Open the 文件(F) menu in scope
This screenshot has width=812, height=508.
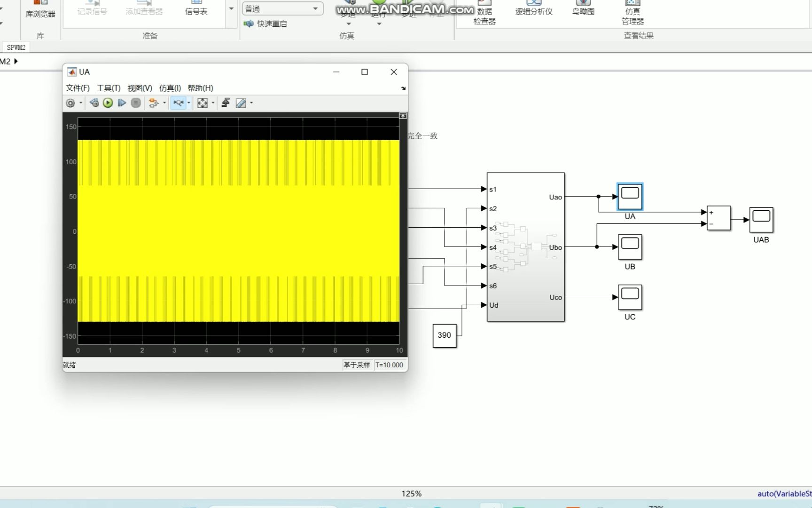point(78,88)
